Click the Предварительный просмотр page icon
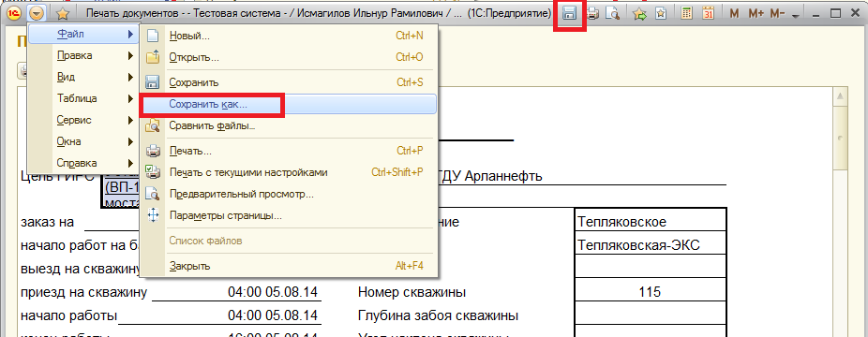Viewport: 868px width, 337px height. tap(152, 194)
